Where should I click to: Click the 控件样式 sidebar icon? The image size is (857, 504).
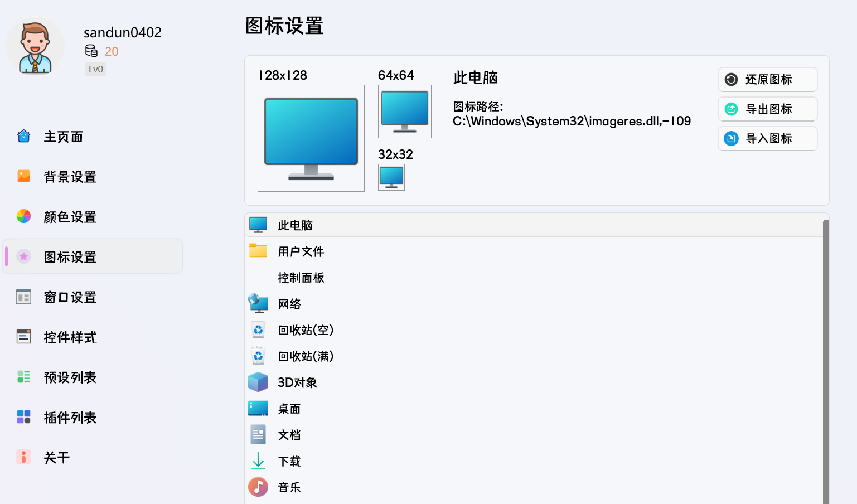[23, 337]
